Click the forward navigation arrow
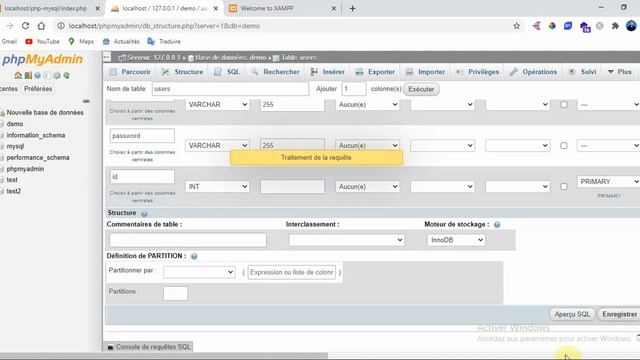This screenshot has height=360, width=640. (x=9, y=26)
